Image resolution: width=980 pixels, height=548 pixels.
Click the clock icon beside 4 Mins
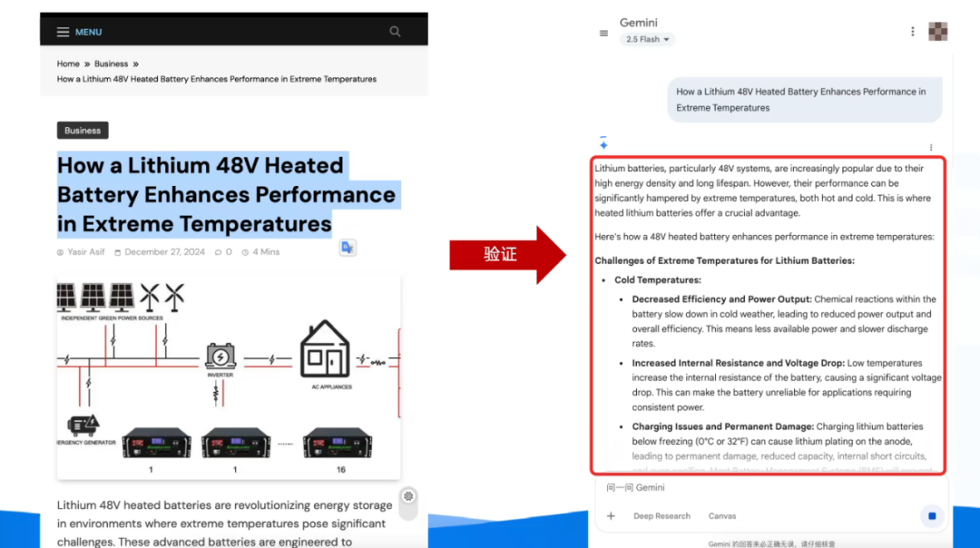(x=245, y=252)
